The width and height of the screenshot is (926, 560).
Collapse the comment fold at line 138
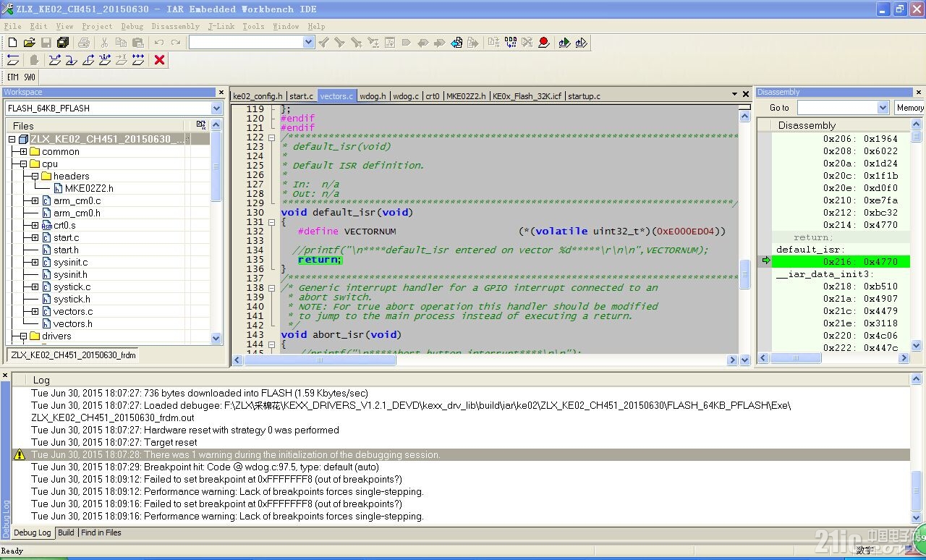[271, 288]
